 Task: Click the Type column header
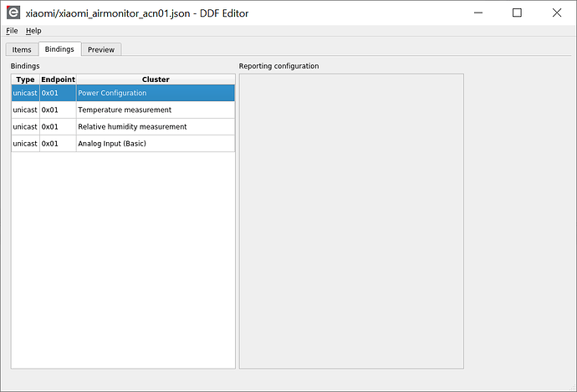click(25, 79)
